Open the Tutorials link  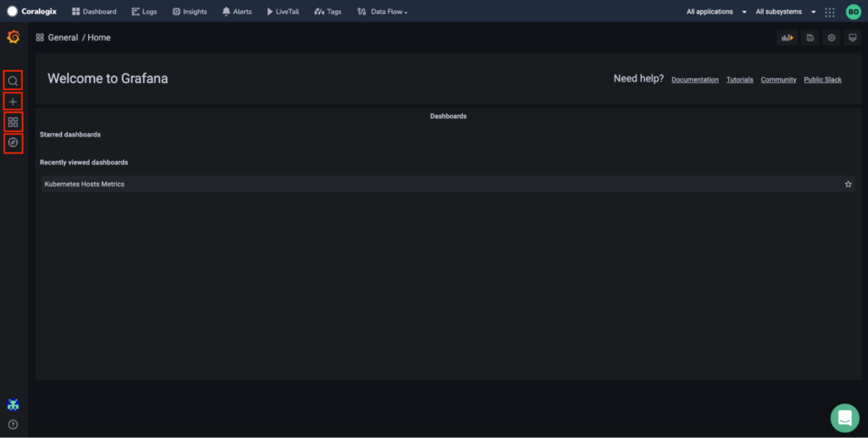point(739,80)
